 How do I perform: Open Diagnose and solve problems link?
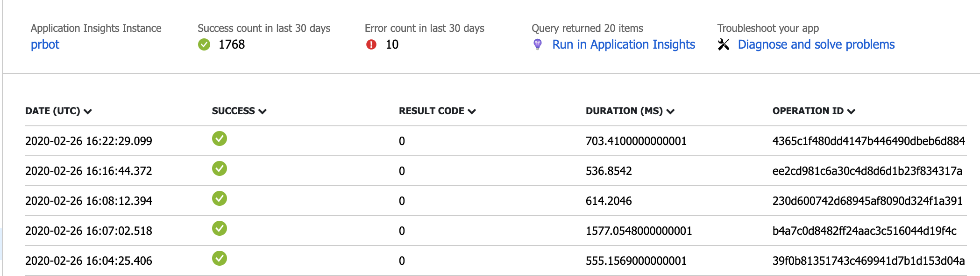tap(816, 44)
